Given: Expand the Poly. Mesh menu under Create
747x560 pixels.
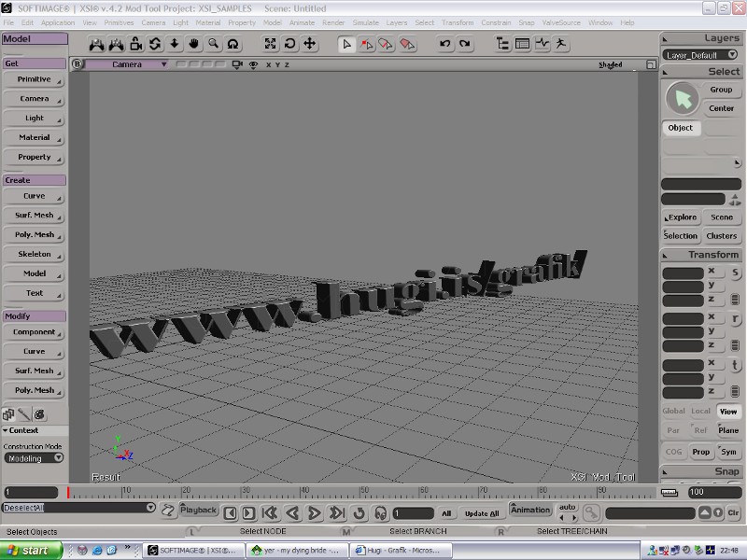Looking at the screenshot, I should 34,235.
